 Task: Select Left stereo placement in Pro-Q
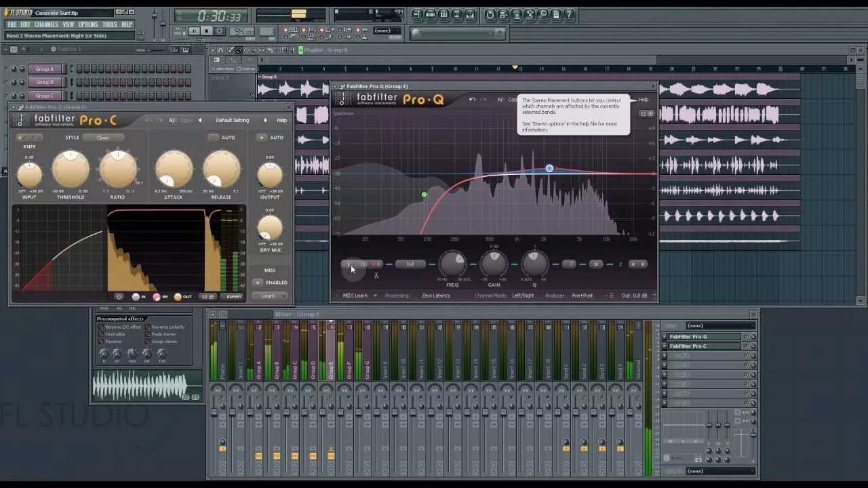(349, 264)
